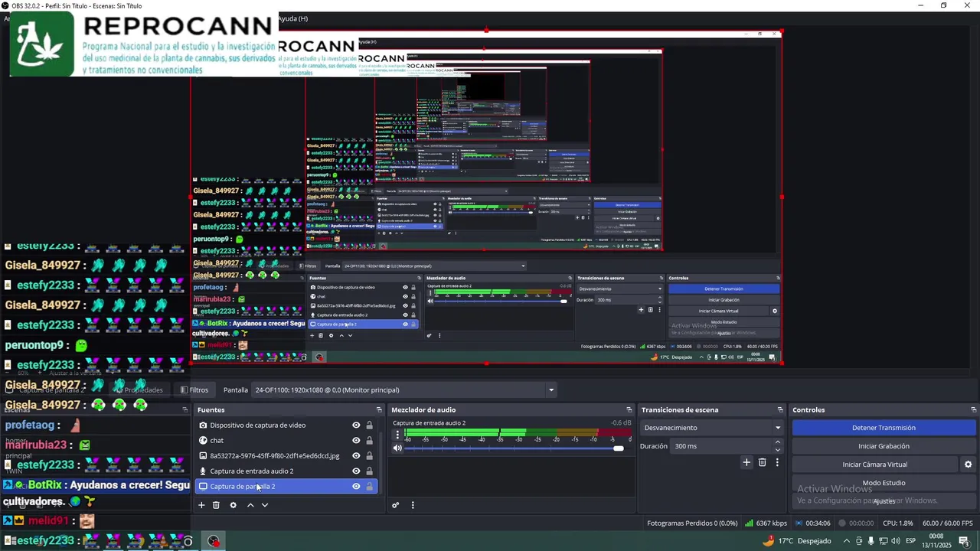Open Ajustes from the Controles panel
The width and height of the screenshot is (980, 551).
click(x=884, y=501)
